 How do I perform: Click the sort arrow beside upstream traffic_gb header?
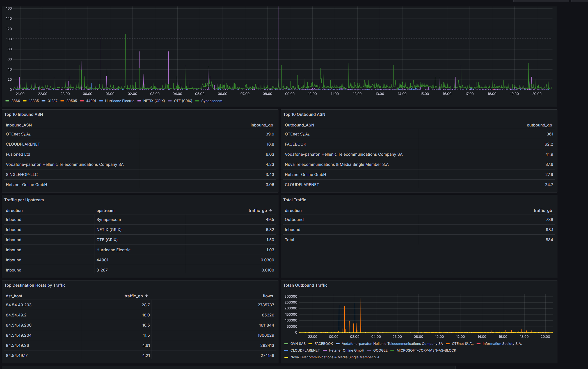271,210
